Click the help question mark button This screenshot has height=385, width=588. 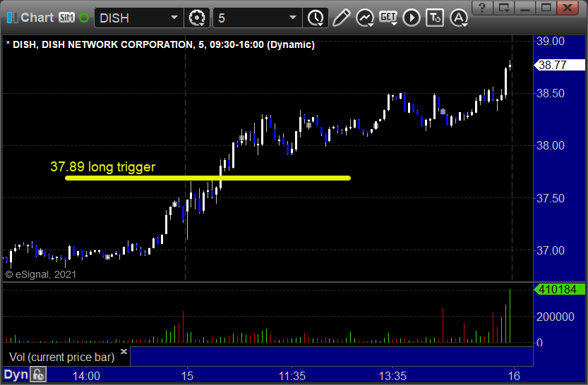[x=483, y=8]
